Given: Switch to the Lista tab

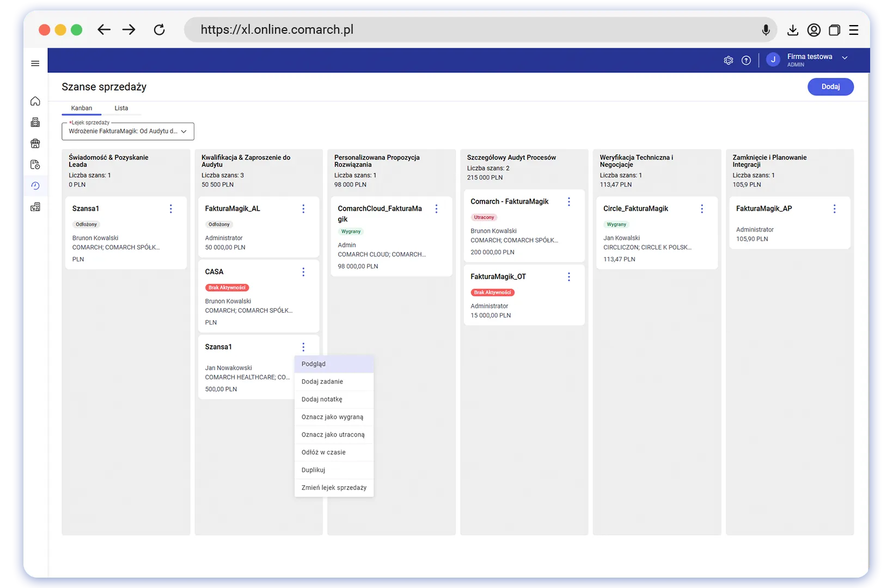Looking at the screenshot, I should 121,108.
